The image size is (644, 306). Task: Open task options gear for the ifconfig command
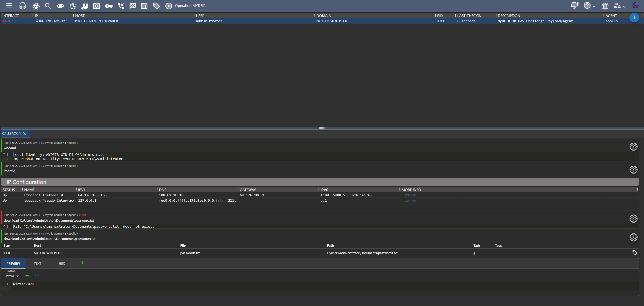[633, 170]
